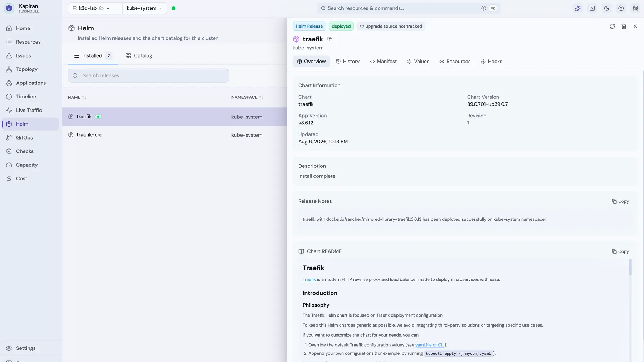Click the Kapitan logo icon
Viewport: 644px width, 362px height.
(9, 8)
